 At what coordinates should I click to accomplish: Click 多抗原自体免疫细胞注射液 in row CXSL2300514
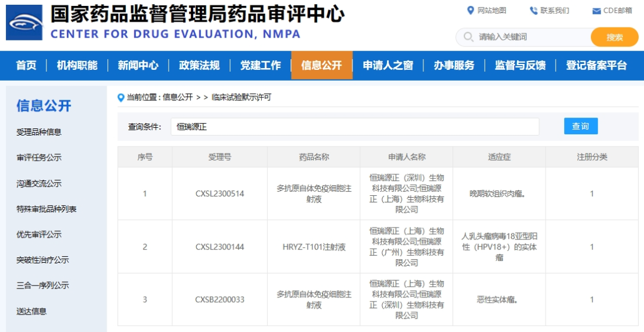click(x=314, y=193)
